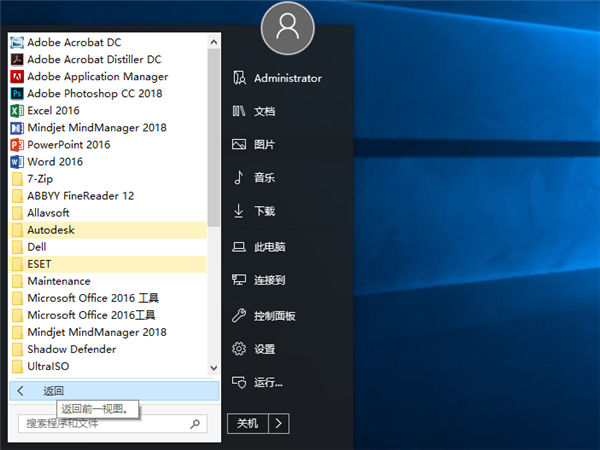Expand the Shadow Defender folder

(71, 349)
